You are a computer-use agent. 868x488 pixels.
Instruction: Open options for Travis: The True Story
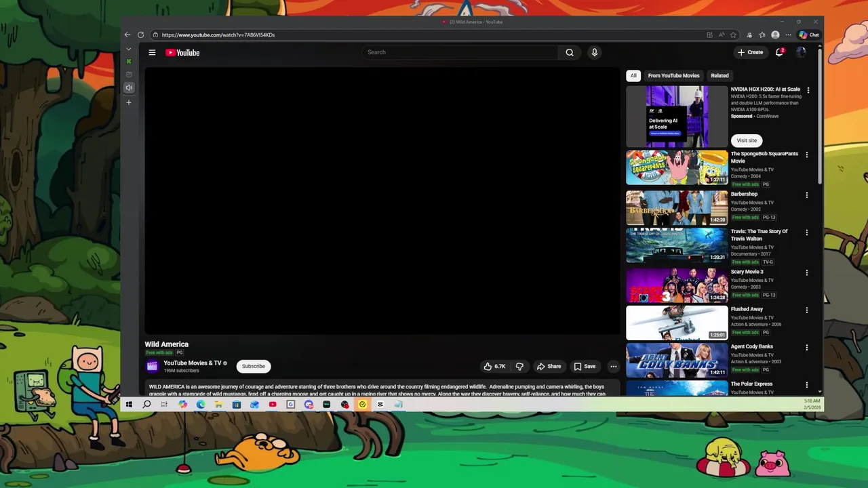coord(807,232)
